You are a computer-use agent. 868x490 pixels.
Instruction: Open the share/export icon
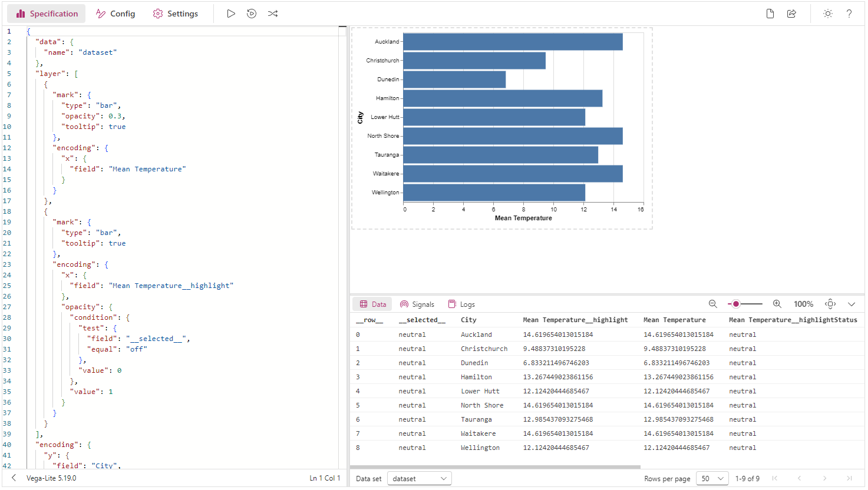click(x=791, y=14)
